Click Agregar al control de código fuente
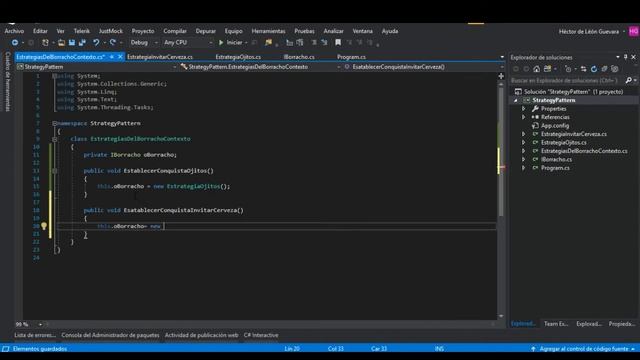This screenshot has width=640, height=360. (x=584, y=349)
